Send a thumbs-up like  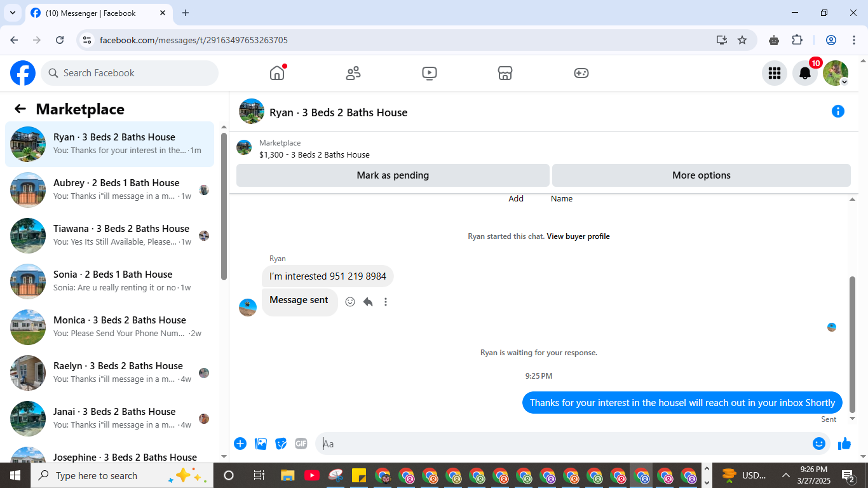pyautogui.click(x=844, y=444)
